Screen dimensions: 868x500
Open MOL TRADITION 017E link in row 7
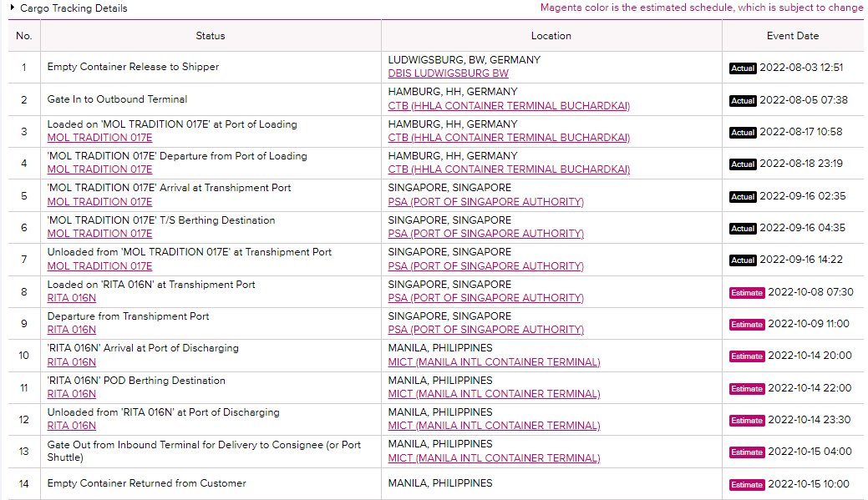coord(99,265)
